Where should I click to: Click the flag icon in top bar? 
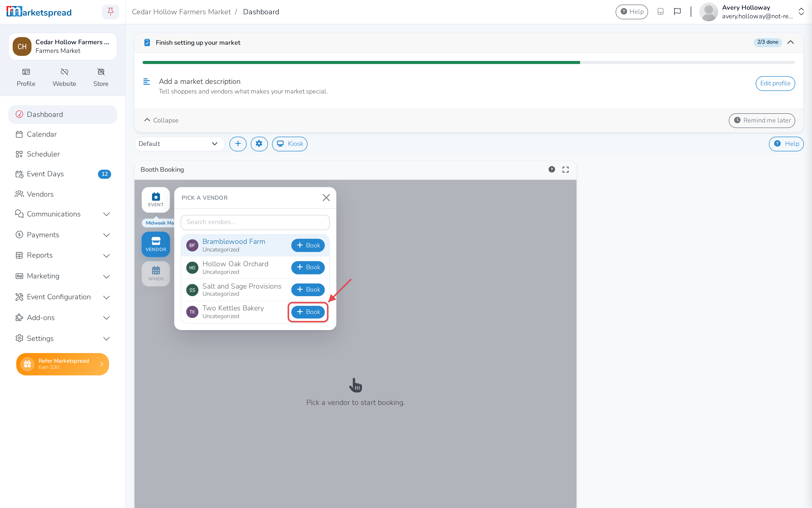(x=677, y=12)
